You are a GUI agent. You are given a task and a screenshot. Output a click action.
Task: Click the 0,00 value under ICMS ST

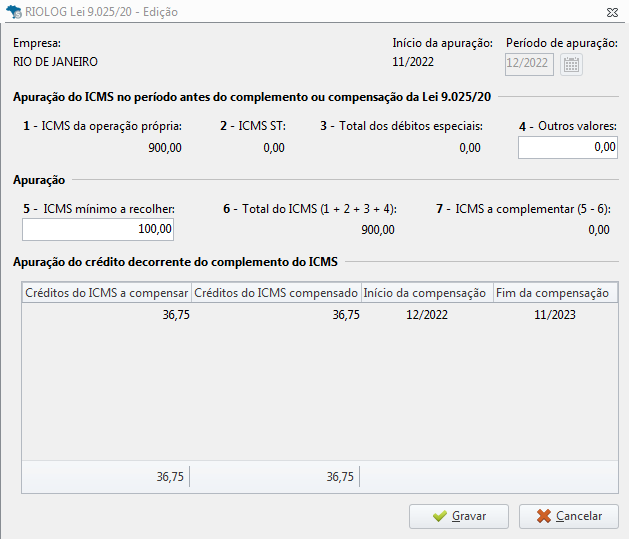(x=274, y=148)
